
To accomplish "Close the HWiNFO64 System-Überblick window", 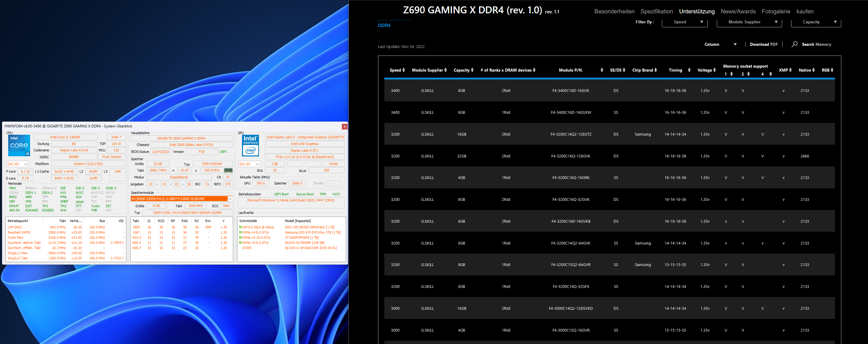I will [x=344, y=126].
